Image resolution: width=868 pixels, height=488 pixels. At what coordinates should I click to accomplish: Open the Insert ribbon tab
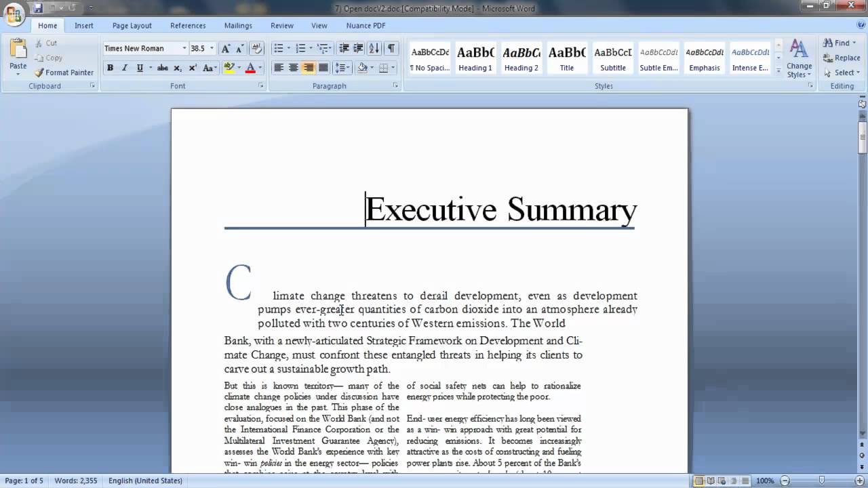click(84, 26)
